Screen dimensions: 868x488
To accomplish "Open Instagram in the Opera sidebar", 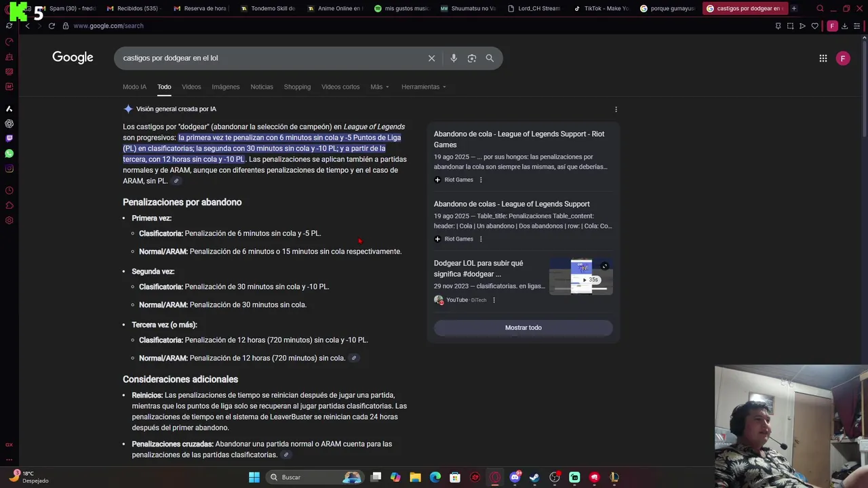I will pyautogui.click(x=9, y=169).
